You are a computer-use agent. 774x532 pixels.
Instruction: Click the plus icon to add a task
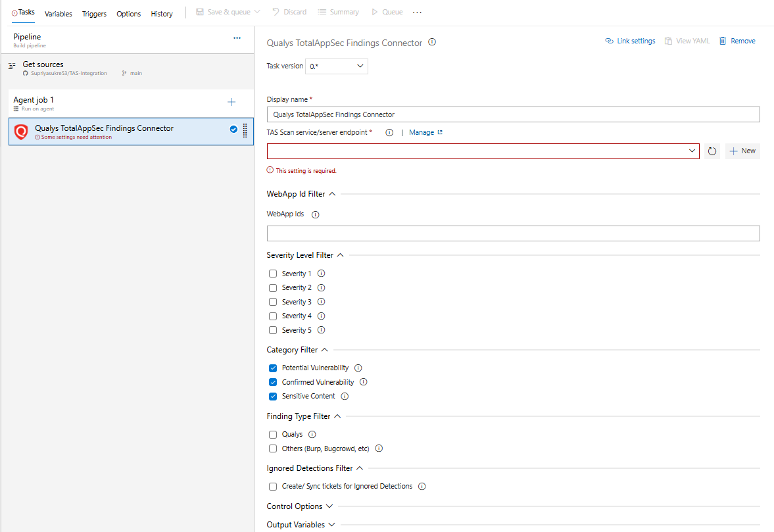(231, 102)
